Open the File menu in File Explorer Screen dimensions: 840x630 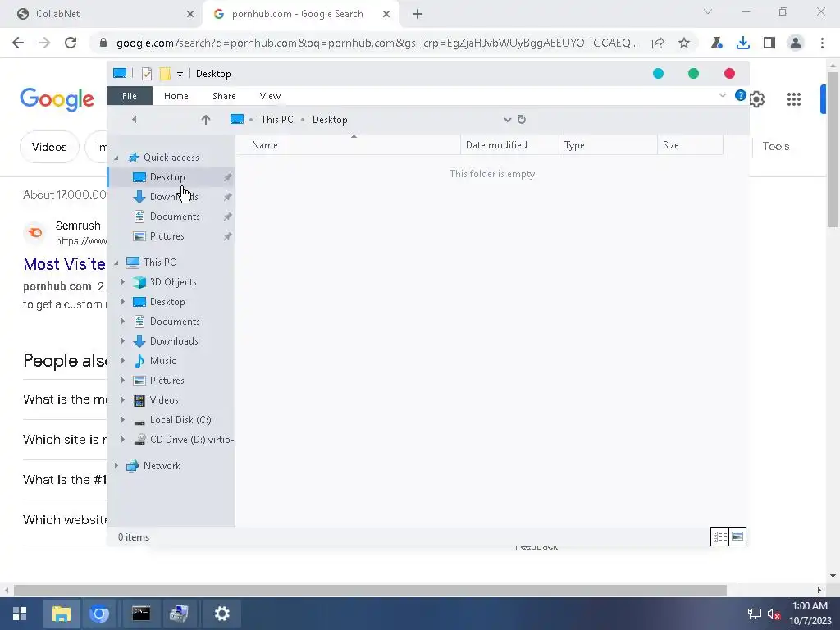point(130,96)
